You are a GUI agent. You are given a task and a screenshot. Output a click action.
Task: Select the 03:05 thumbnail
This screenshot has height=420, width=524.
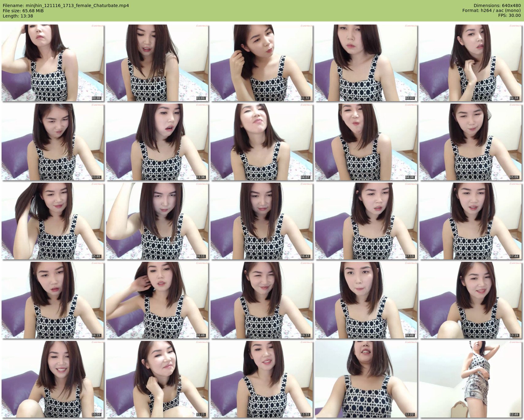pos(53,142)
